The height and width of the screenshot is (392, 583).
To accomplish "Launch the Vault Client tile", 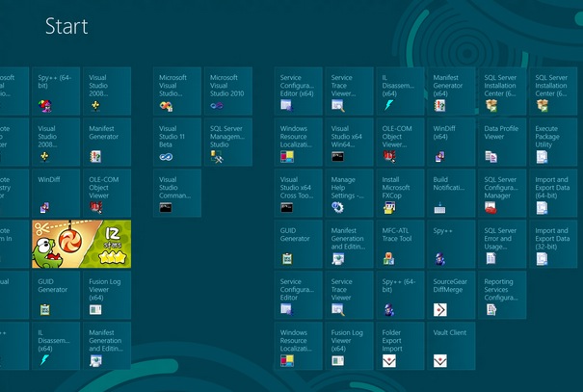I will (451, 346).
